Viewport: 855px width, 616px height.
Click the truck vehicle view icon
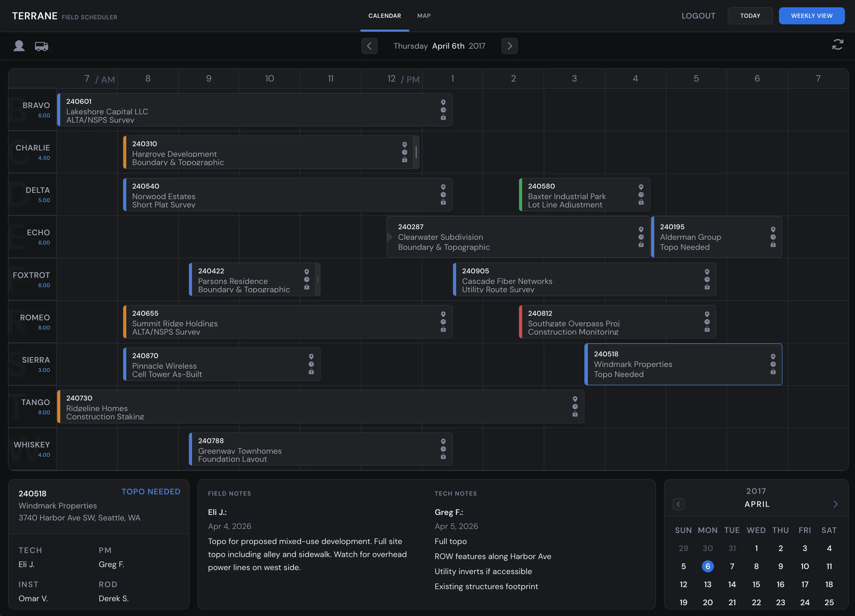click(41, 46)
